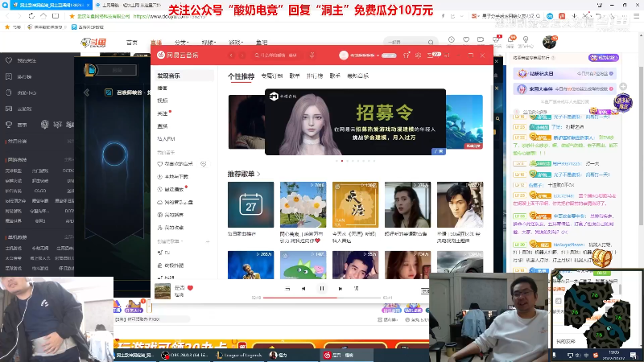
Task: Switch NetEase to mini mode icon
Action: [448, 55]
